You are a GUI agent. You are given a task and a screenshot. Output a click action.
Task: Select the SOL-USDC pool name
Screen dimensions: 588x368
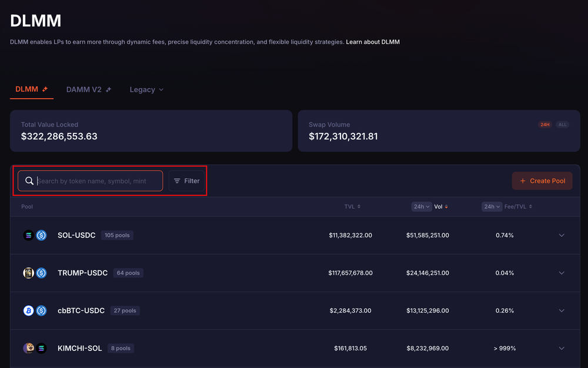pyautogui.click(x=76, y=235)
